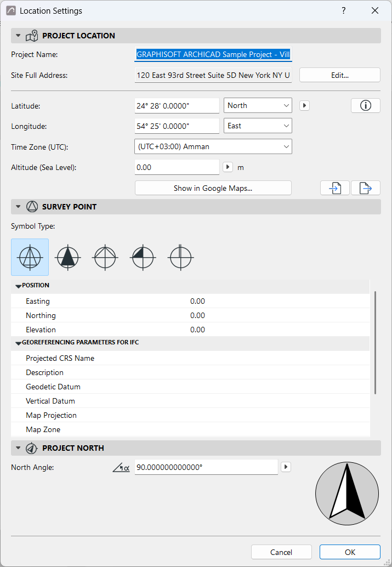392x567 pixels.
Task: Select the Projected CRS Name row
Action: point(190,358)
